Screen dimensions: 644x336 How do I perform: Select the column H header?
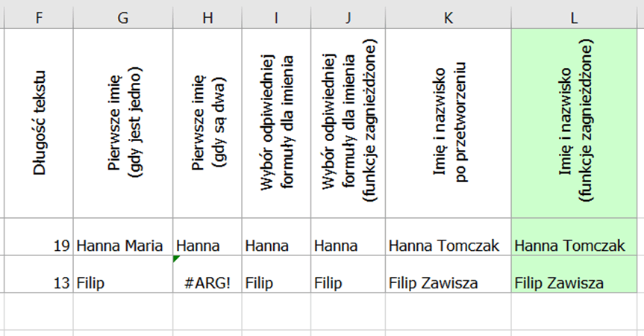(207, 14)
